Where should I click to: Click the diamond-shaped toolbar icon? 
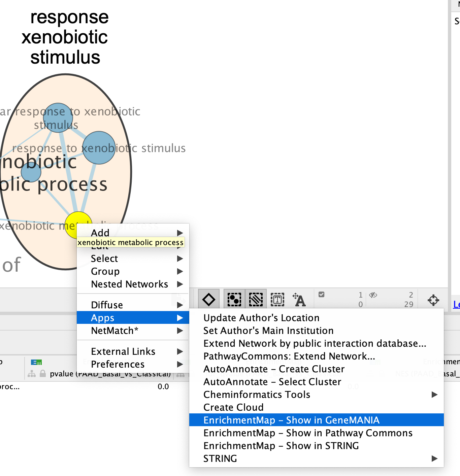pyautogui.click(x=209, y=299)
